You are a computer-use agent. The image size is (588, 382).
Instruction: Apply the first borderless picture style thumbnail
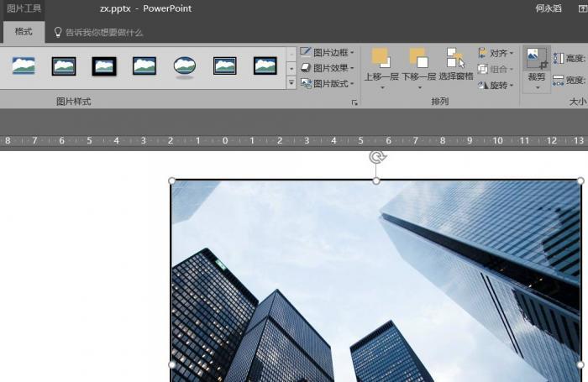pyautogui.click(x=24, y=66)
